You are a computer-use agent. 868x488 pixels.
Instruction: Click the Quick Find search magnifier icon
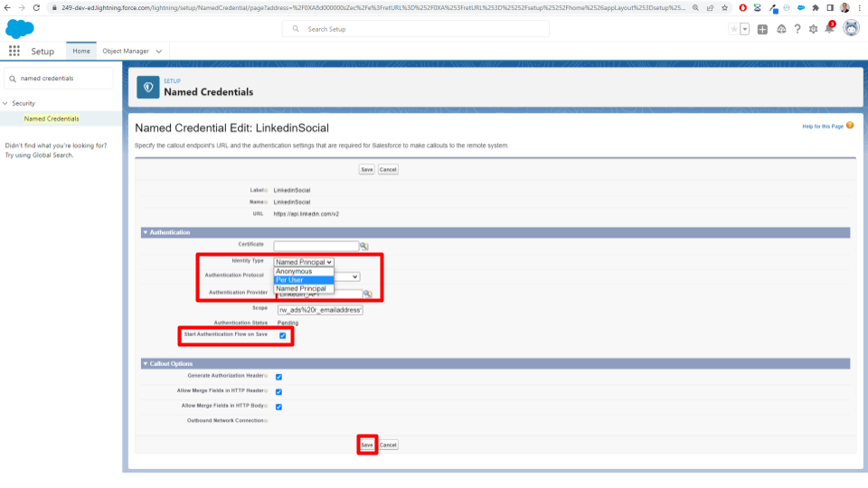pos(13,79)
